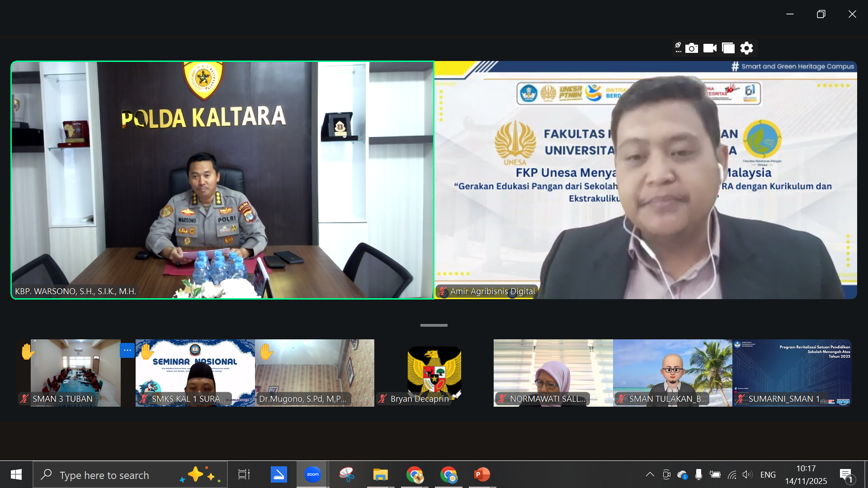Viewport: 868px width, 488px height.
Task: Open the gear settings icon in toolbar
Action: [x=747, y=48]
